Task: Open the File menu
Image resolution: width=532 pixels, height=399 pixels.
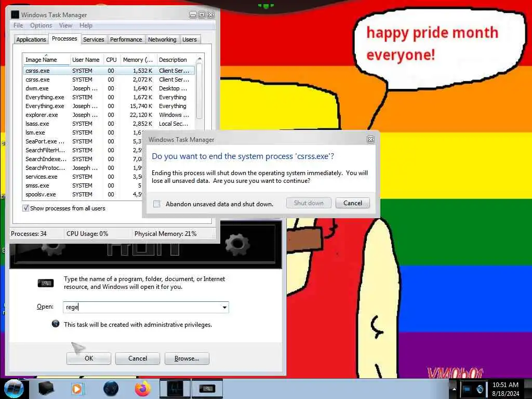Action: coord(18,25)
